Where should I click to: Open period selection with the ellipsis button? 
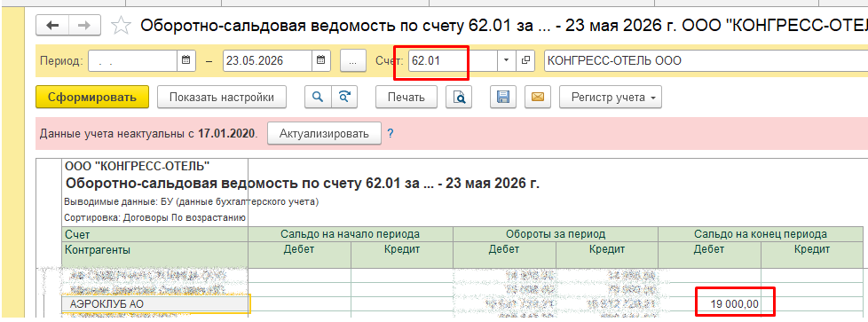[353, 61]
